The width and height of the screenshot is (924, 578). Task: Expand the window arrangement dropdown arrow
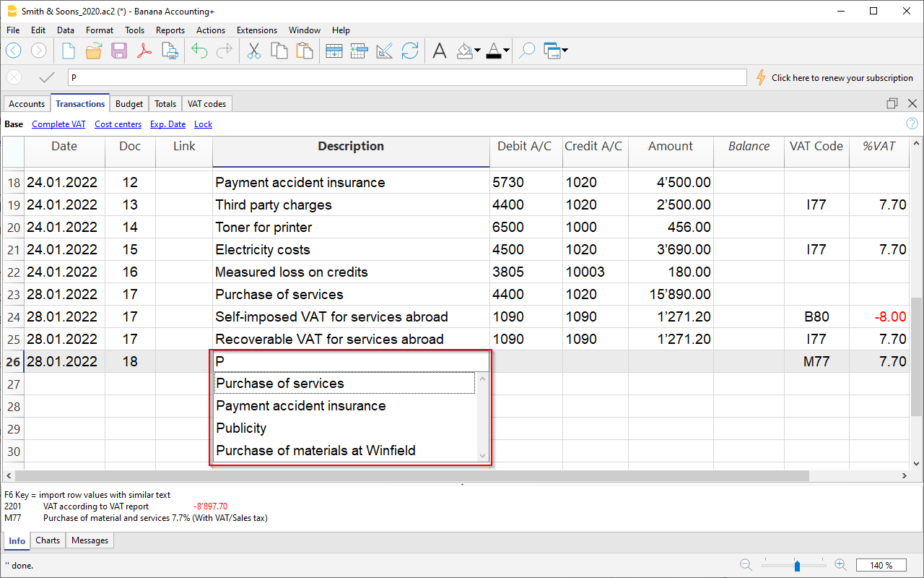pos(565,51)
